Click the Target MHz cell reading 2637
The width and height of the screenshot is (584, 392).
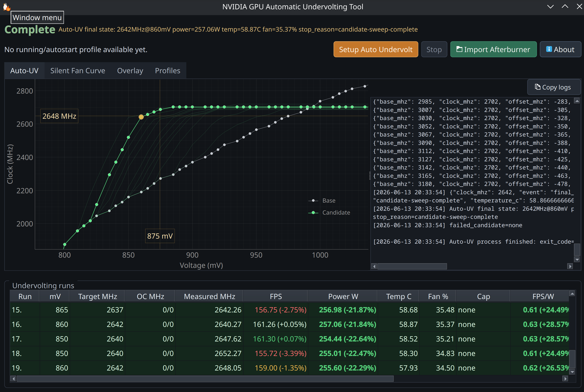tap(97, 310)
